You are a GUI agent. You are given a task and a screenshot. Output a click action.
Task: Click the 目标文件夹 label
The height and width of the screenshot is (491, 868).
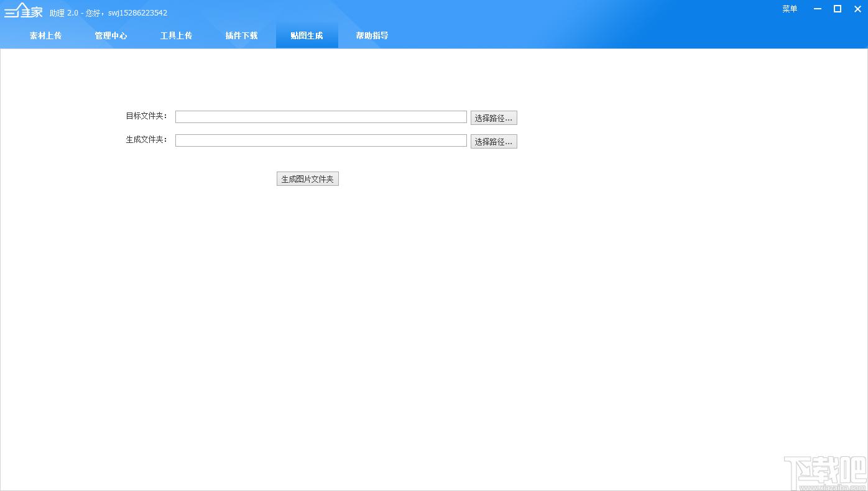pyautogui.click(x=147, y=116)
